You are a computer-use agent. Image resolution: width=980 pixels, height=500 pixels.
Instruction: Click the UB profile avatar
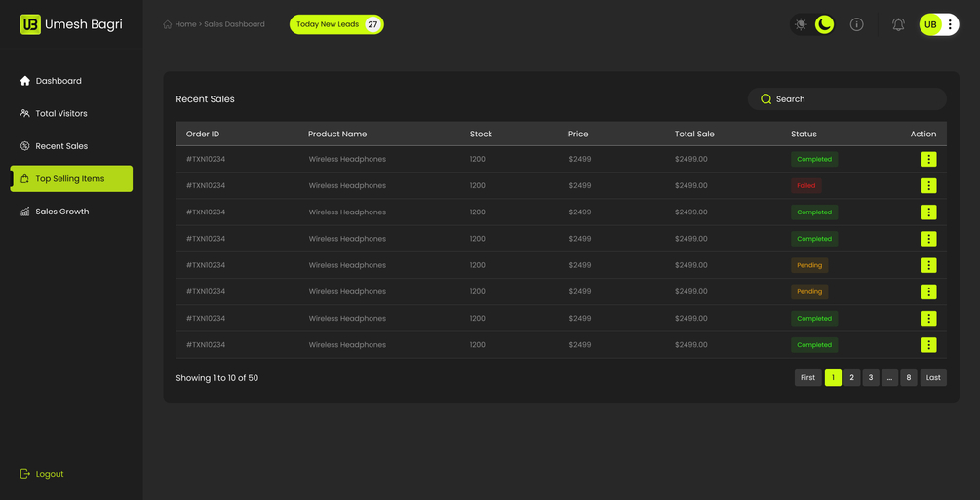[x=930, y=24]
